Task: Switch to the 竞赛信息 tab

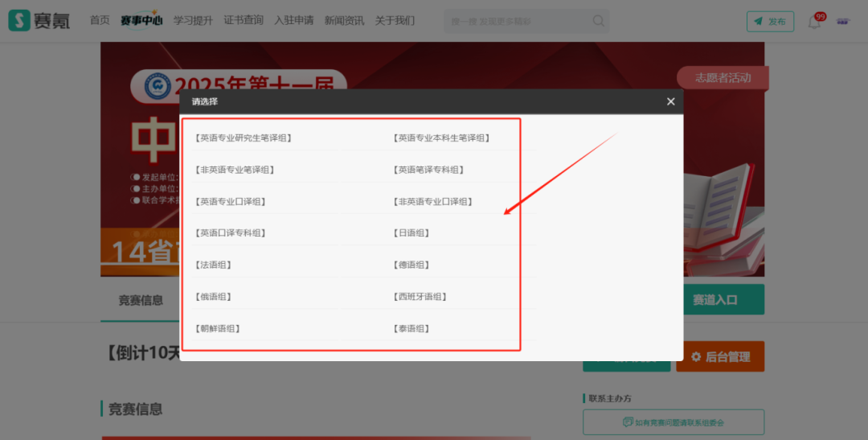Action: [x=141, y=300]
